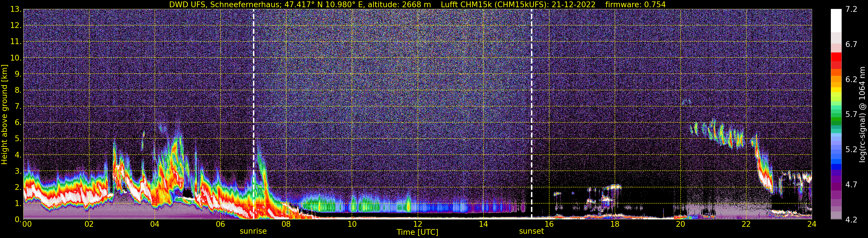This screenshot has width=868, height=238.
Task: Click the "4.7" colorbar value
Action: click(x=851, y=185)
